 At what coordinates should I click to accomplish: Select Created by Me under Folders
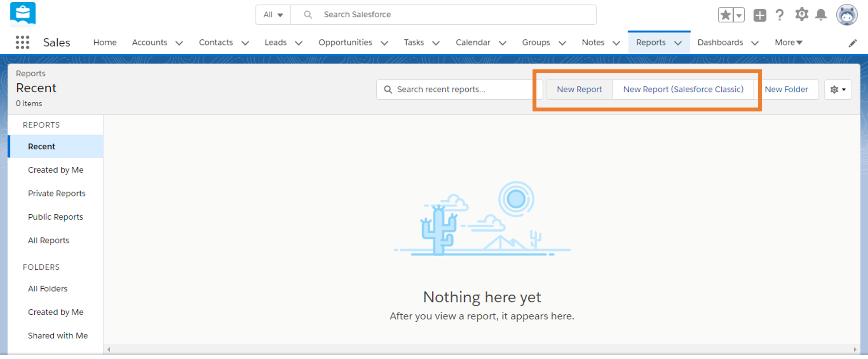click(56, 312)
